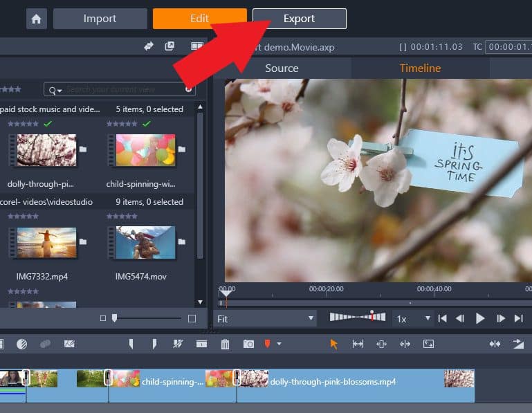Open the Export tab
The width and height of the screenshot is (532, 413).
pos(299,19)
